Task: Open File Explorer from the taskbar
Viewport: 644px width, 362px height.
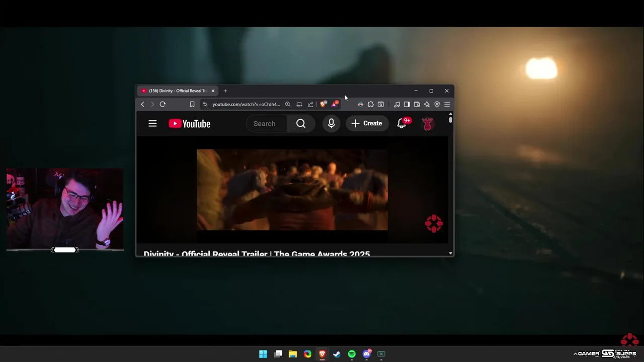Action: point(293,354)
